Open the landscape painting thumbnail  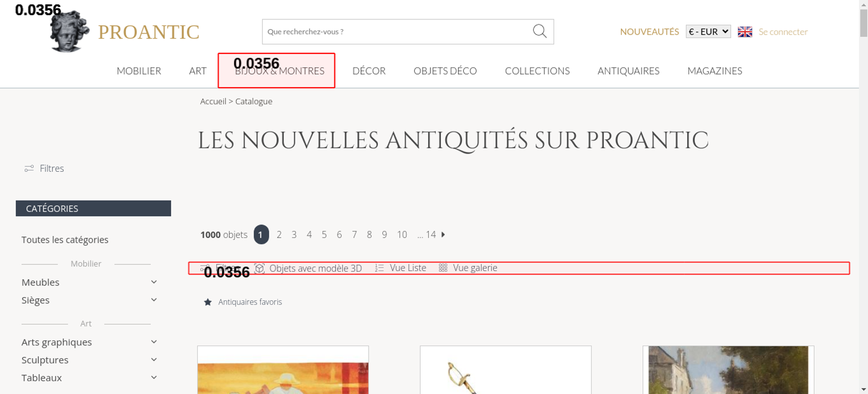[728, 370]
